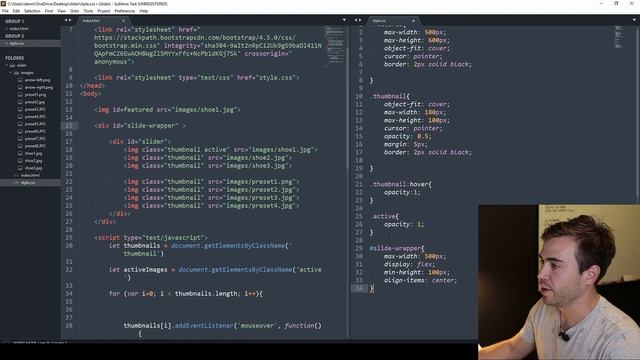Image resolution: width=640 pixels, height=360 pixels.
Task: Open the Selection menu
Action: pyautogui.click(x=32, y=11)
